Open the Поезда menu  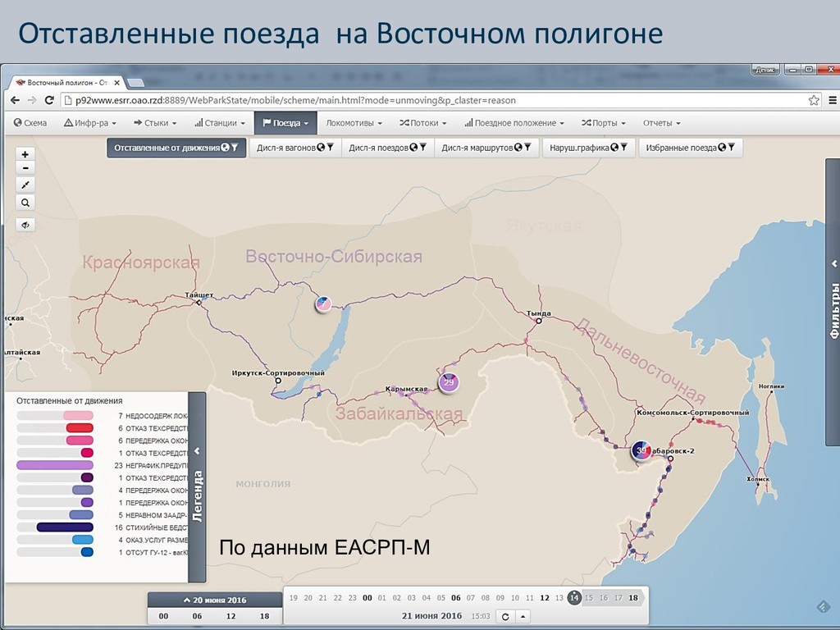tap(285, 123)
